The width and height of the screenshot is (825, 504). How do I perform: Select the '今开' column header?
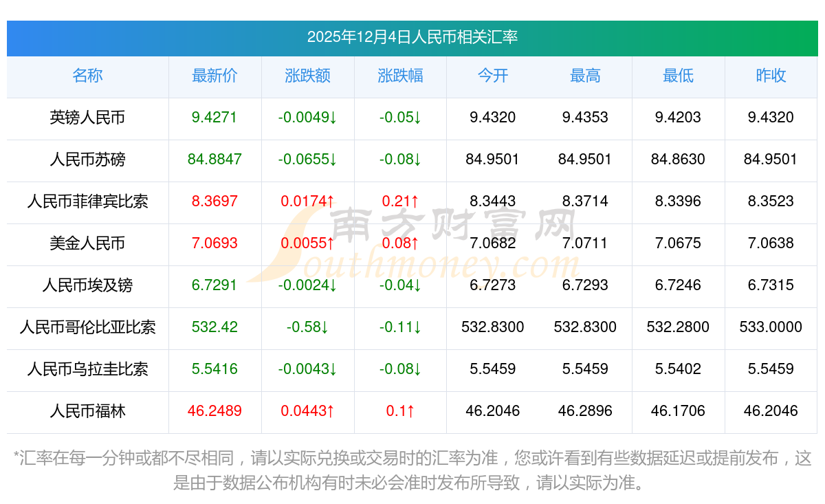[493, 76]
